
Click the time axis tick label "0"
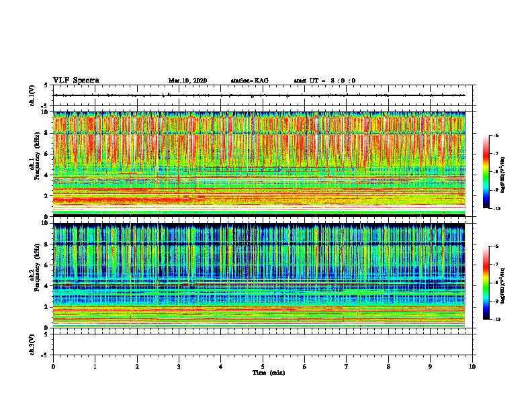click(53, 366)
